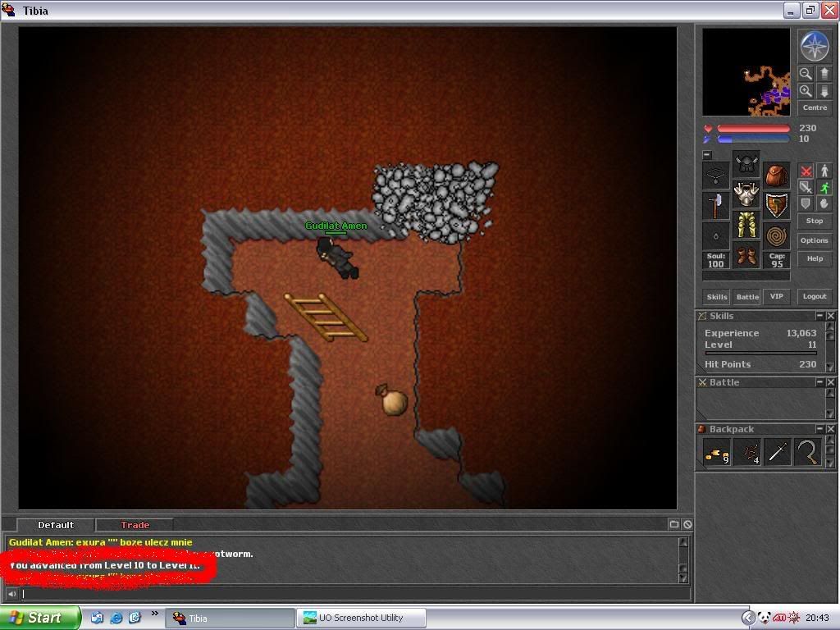Click the chat ignore-list circle button

(688, 524)
